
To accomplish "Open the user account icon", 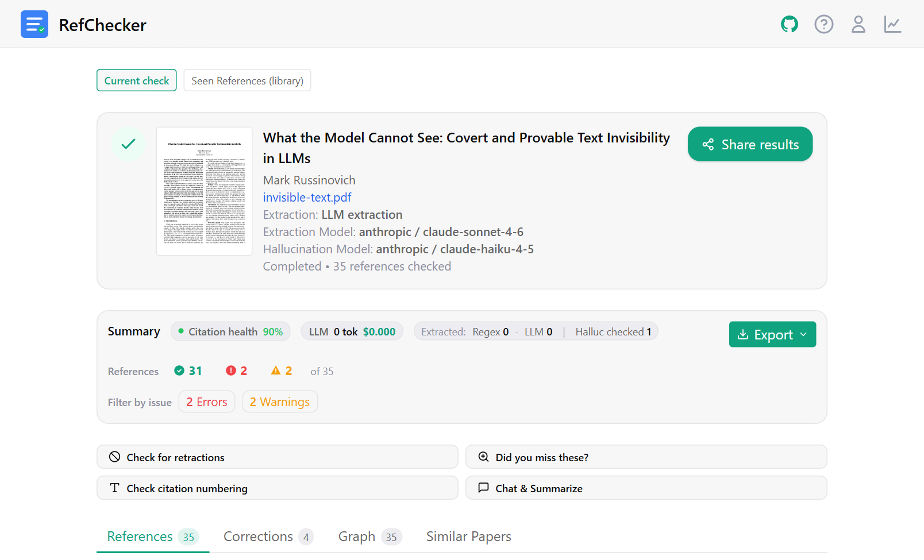I will click(858, 24).
